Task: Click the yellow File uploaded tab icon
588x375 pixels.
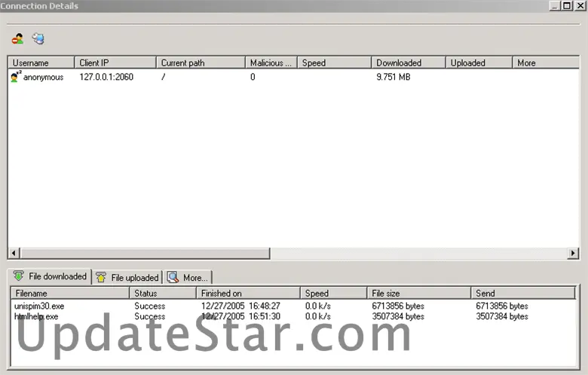Action: coord(101,277)
